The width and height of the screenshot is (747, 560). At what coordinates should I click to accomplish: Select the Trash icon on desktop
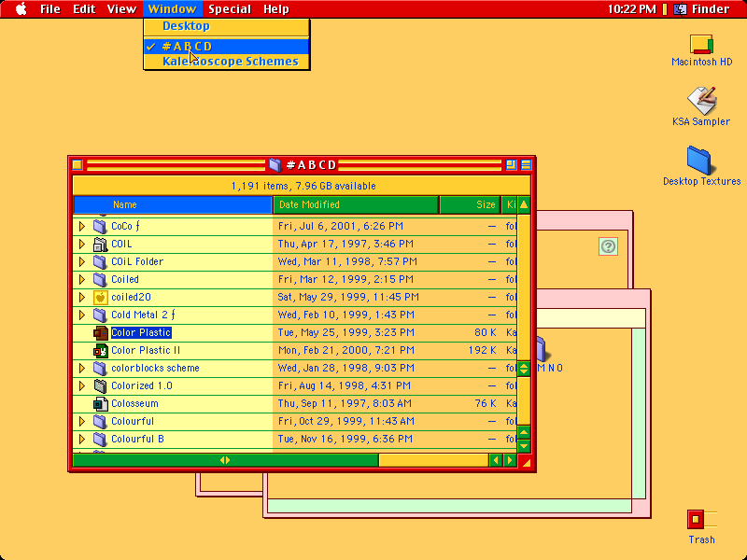[701, 520]
